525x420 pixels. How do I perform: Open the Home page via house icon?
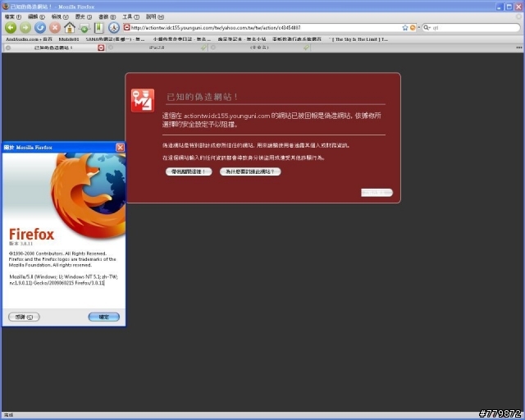[x=70, y=27]
